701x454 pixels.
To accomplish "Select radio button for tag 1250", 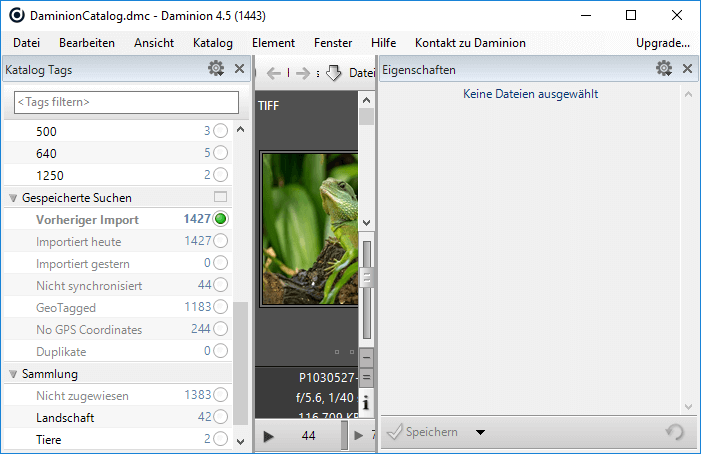I will (x=220, y=175).
